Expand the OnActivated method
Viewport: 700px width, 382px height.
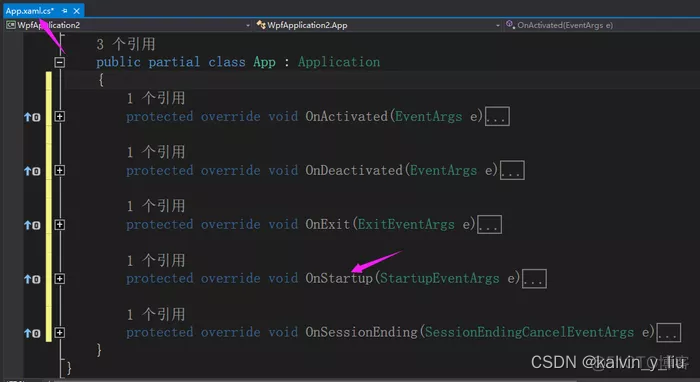(x=59, y=116)
